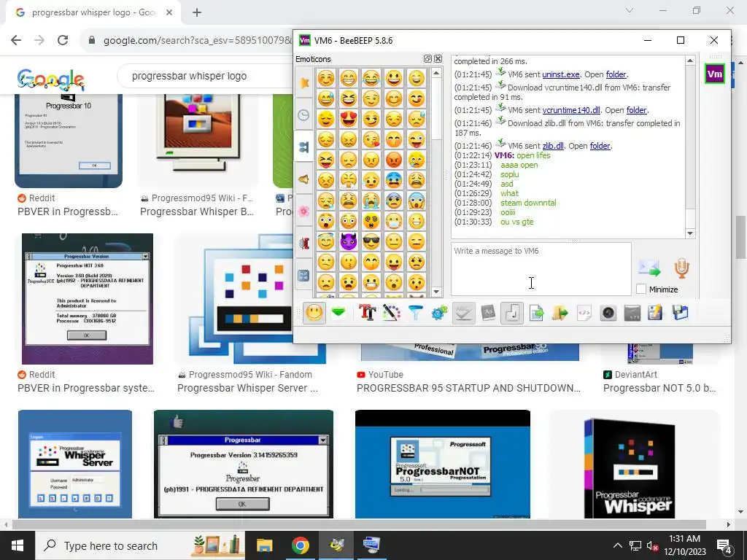Image resolution: width=747 pixels, height=560 pixels.
Task: Insert the face with medical mask emoticon
Action: tap(394, 221)
